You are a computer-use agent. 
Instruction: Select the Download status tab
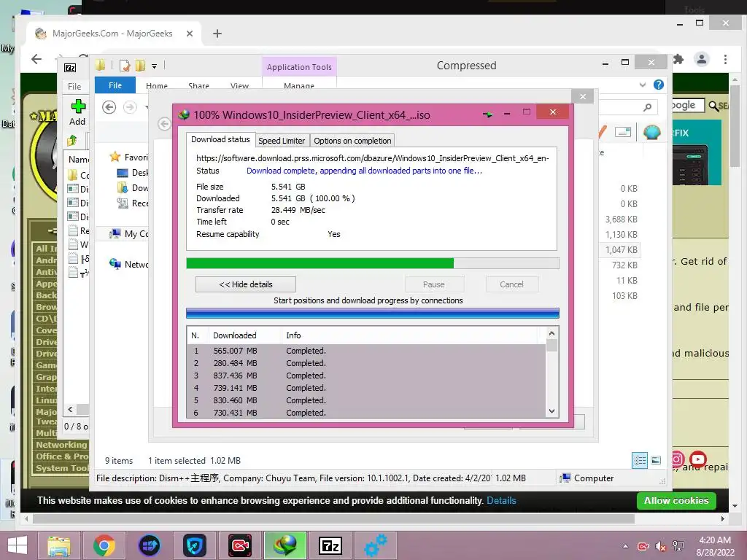pos(220,139)
